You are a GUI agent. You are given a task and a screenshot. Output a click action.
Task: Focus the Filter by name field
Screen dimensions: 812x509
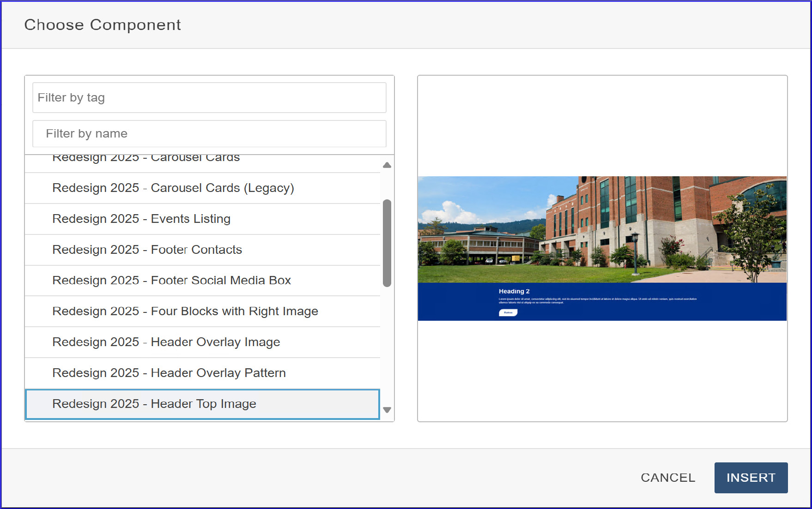[x=209, y=134]
